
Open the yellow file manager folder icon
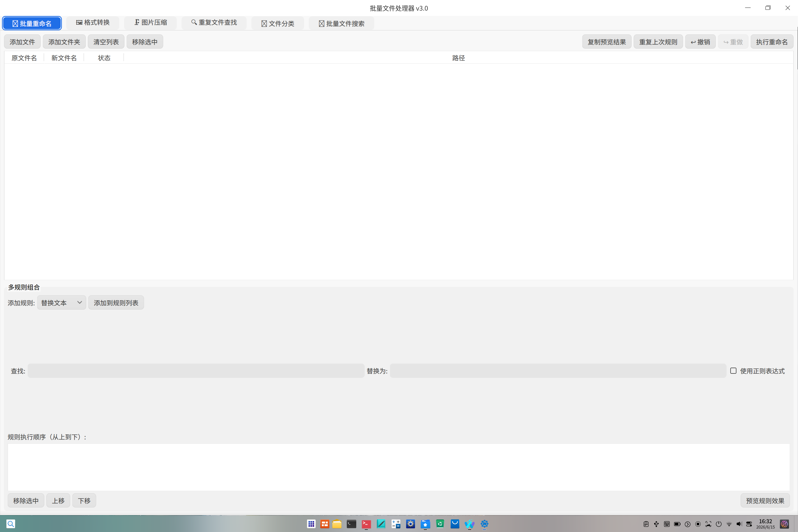click(337, 524)
